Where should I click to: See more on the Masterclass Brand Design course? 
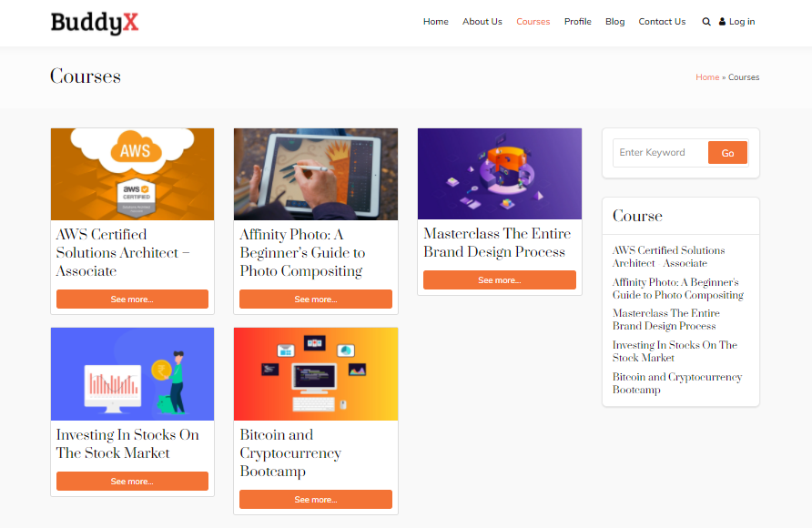tap(500, 280)
